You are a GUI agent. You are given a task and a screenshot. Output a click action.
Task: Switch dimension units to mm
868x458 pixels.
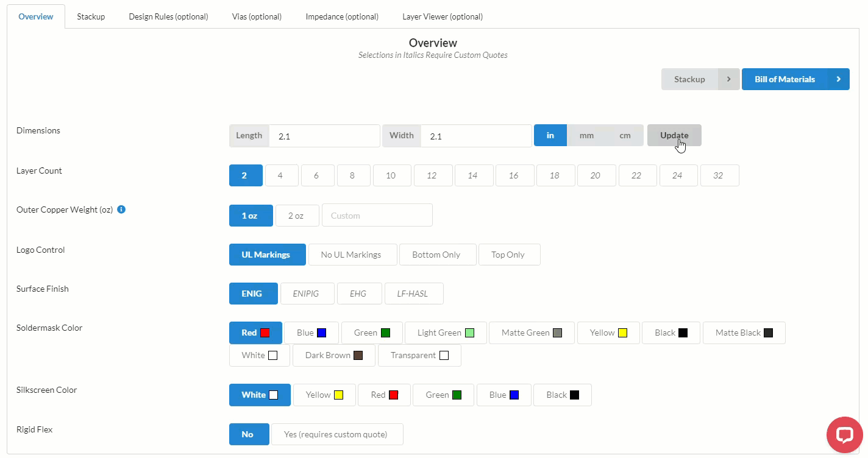pyautogui.click(x=586, y=135)
